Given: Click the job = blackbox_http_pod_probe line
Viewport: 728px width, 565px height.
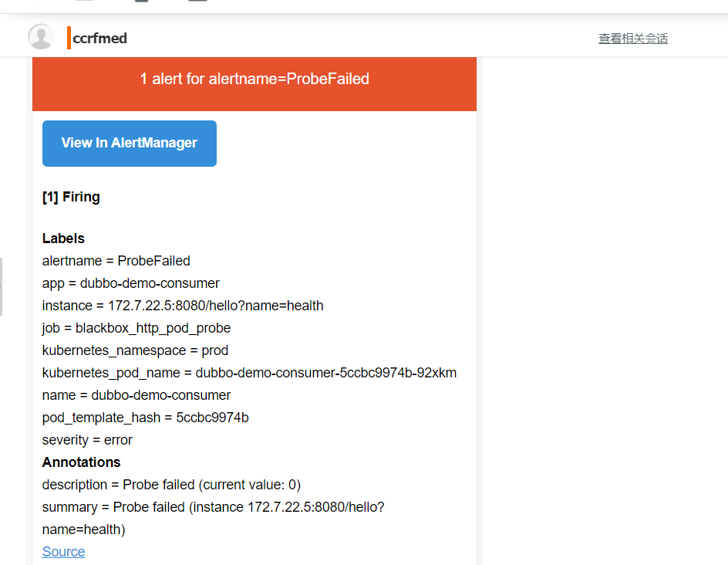Looking at the screenshot, I should 136,328.
